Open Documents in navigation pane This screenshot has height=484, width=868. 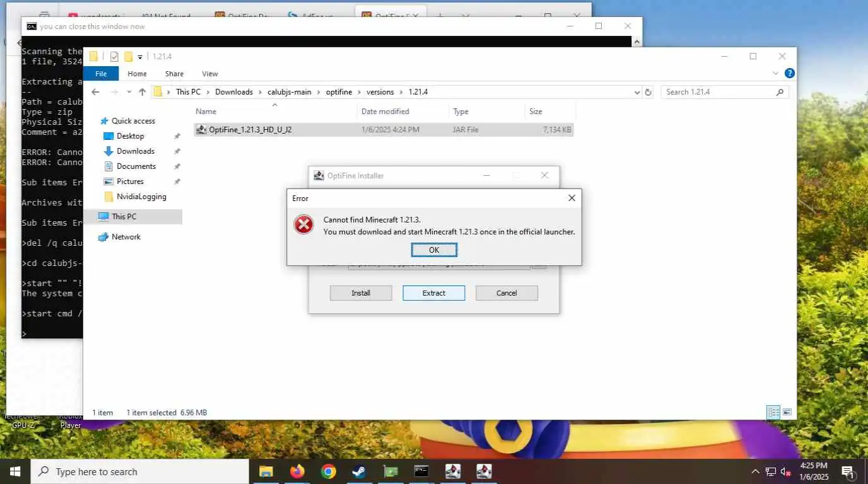click(x=136, y=166)
